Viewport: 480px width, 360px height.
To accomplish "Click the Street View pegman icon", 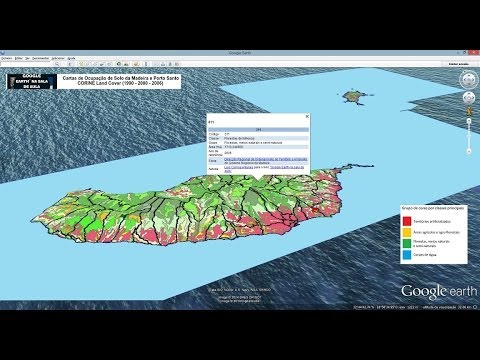I will (x=469, y=110).
